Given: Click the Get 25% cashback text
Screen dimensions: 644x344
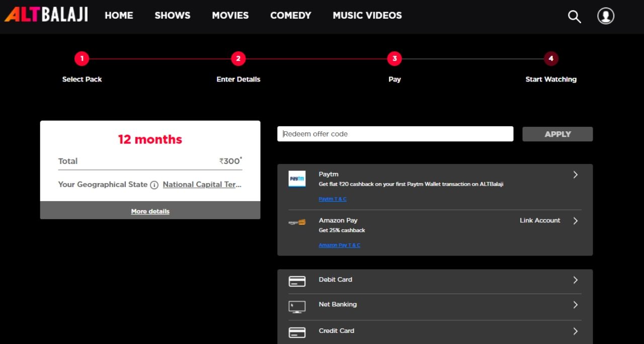Looking at the screenshot, I should (342, 230).
